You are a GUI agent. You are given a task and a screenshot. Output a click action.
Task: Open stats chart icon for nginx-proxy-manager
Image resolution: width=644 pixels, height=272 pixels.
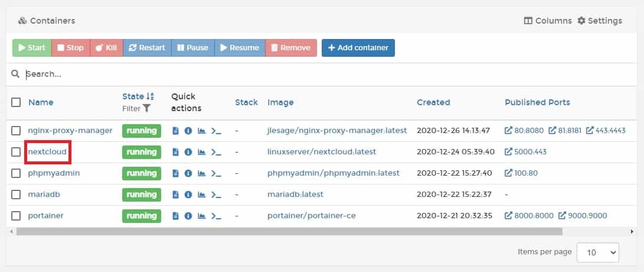coord(201,131)
